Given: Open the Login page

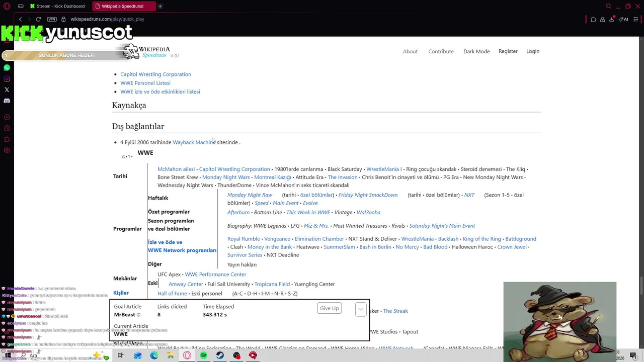Looking at the screenshot, I should pyautogui.click(x=533, y=51).
